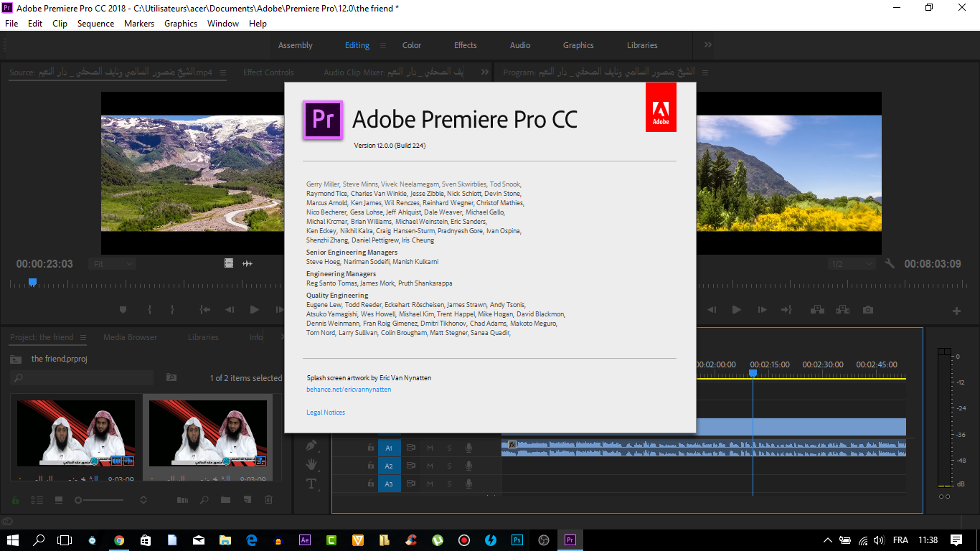This screenshot has height=551, width=980.
Task: Solo audio track A1
Action: 450,448
